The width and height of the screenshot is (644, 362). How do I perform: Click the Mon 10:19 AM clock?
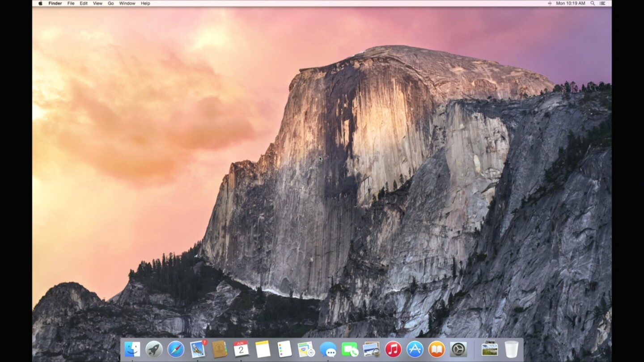pyautogui.click(x=570, y=3)
